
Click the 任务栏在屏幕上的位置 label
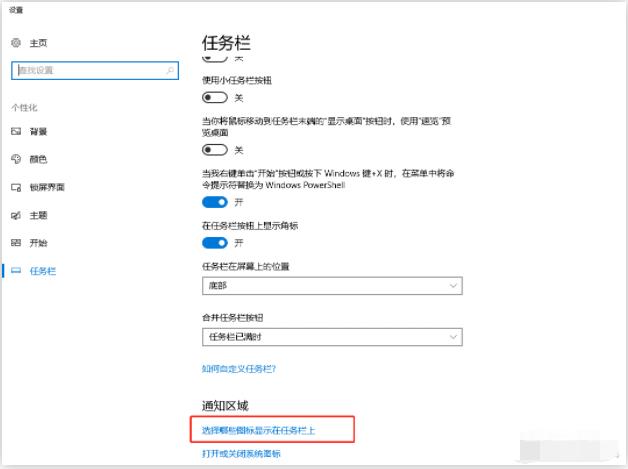click(246, 266)
